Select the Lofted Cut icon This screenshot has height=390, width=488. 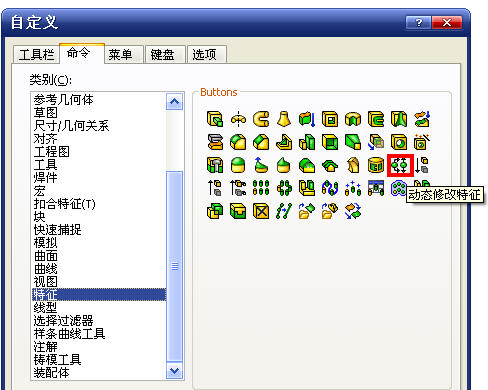click(399, 119)
